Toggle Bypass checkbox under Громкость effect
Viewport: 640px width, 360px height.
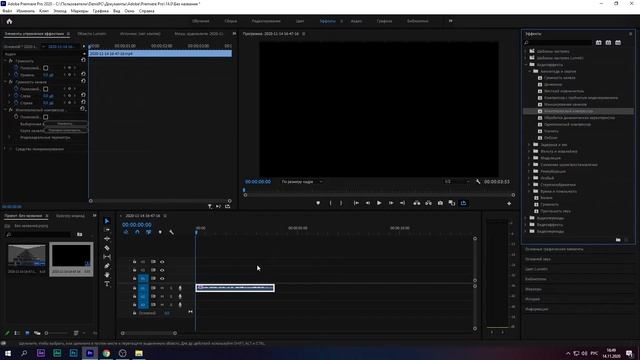tap(46, 68)
